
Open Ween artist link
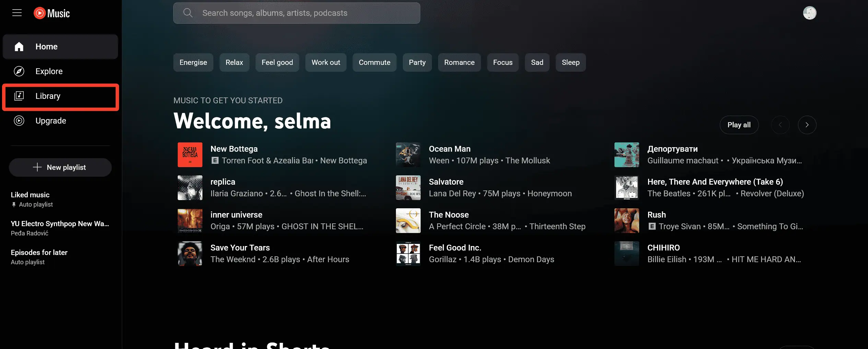coord(439,161)
